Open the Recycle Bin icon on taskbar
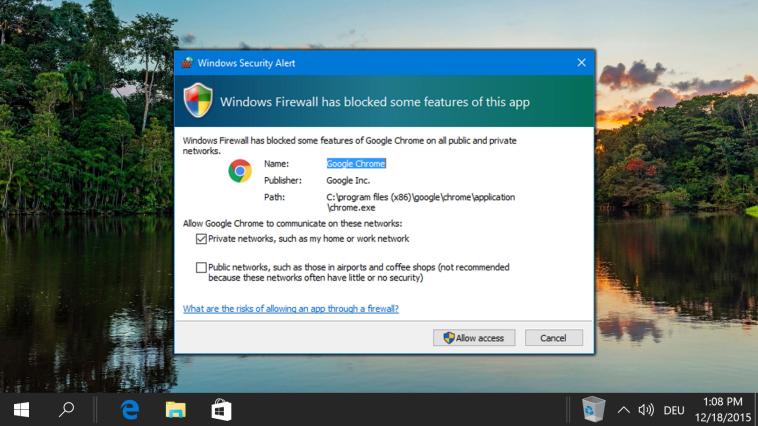 (x=593, y=410)
